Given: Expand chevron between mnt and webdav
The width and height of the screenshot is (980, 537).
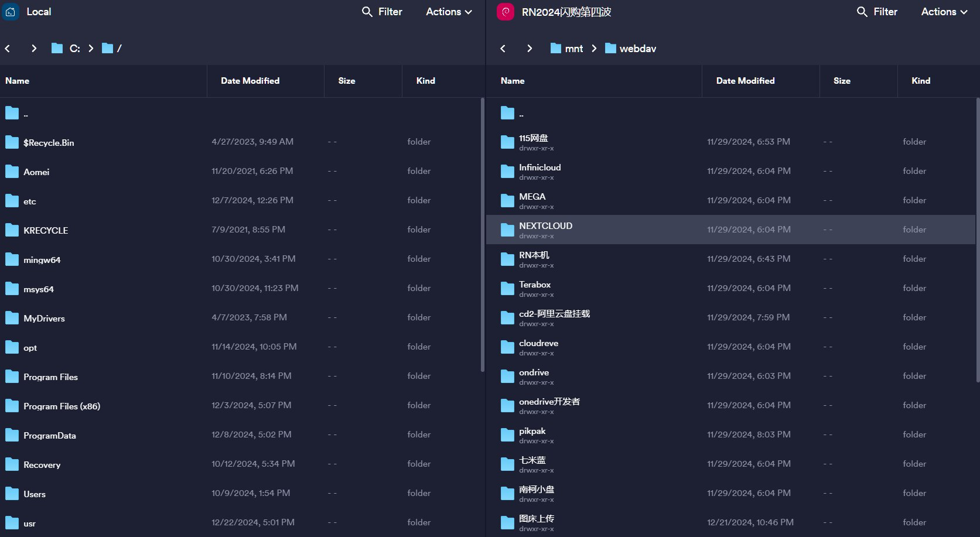Looking at the screenshot, I should click(594, 49).
